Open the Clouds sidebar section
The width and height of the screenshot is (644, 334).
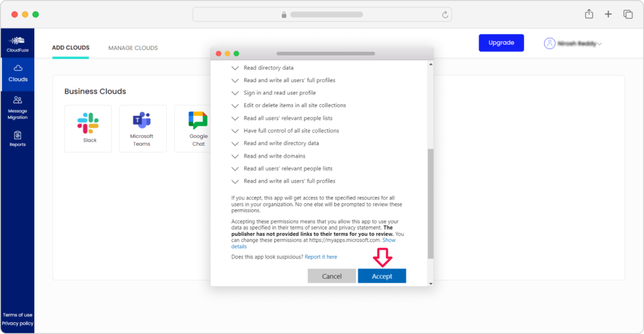(x=18, y=74)
